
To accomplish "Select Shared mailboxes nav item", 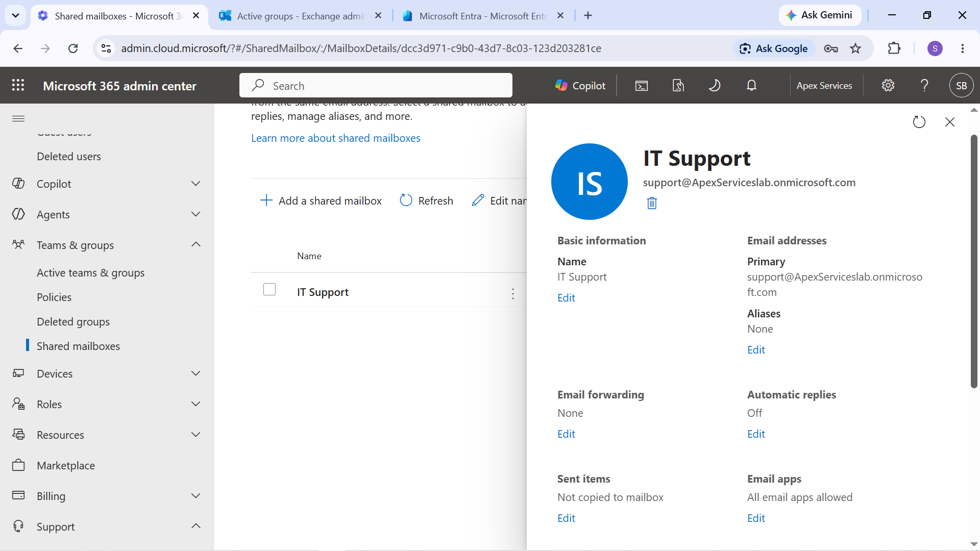I will click(79, 346).
